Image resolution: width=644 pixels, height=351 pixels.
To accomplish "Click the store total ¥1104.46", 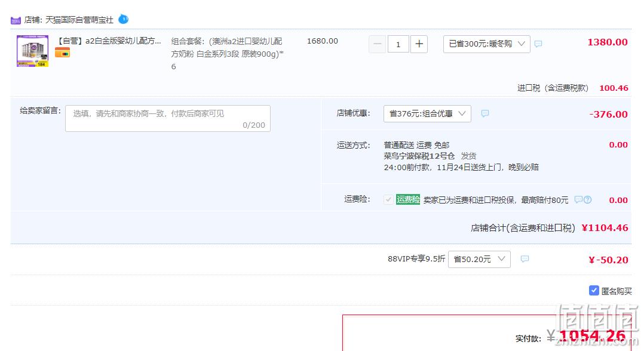I will [x=605, y=228].
